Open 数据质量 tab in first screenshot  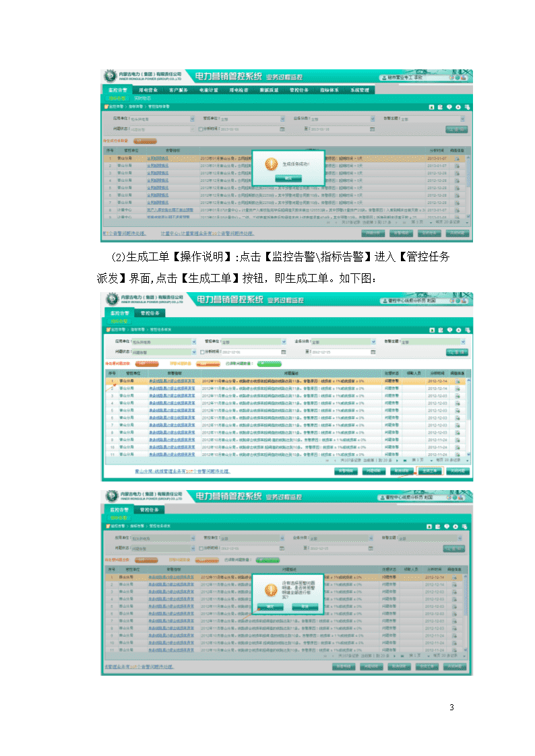point(270,90)
